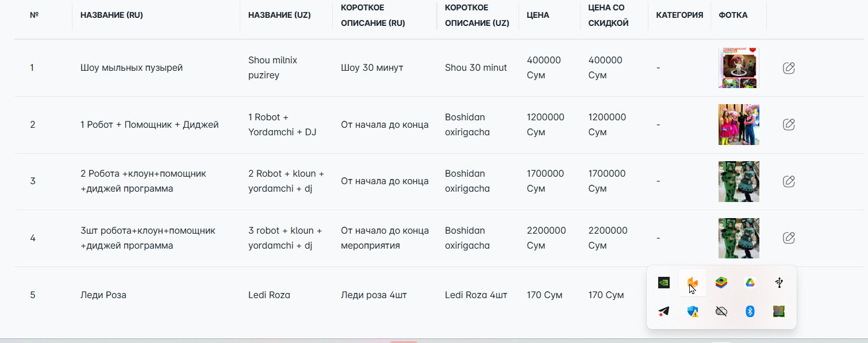
Task: Open edit icon on row number 3
Action: (789, 181)
